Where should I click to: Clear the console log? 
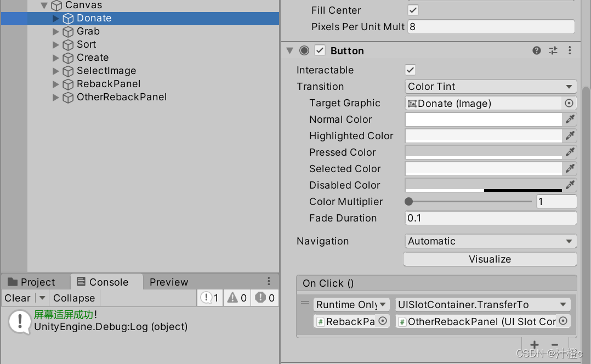click(x=18, y=298)
